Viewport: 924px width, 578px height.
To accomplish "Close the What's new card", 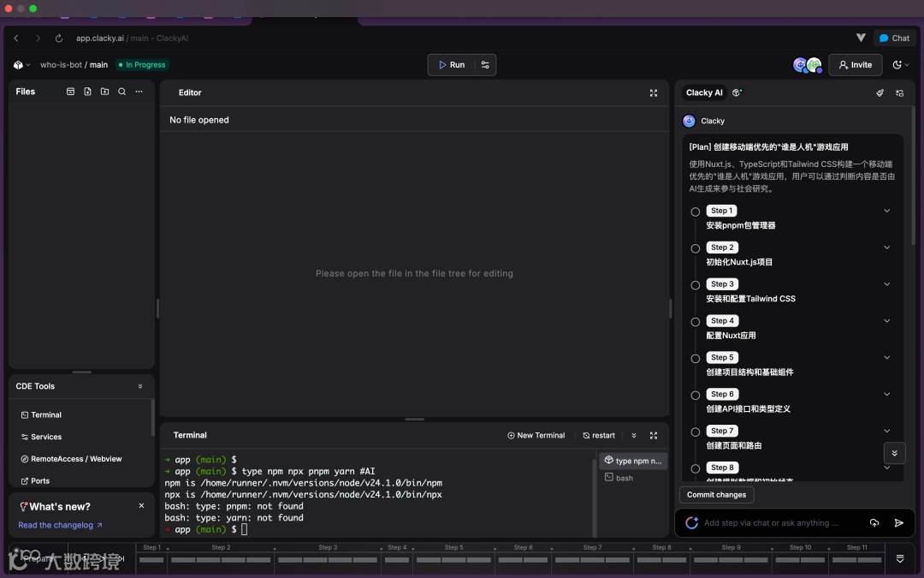I will pyautogui.click(x=141, y=506).
